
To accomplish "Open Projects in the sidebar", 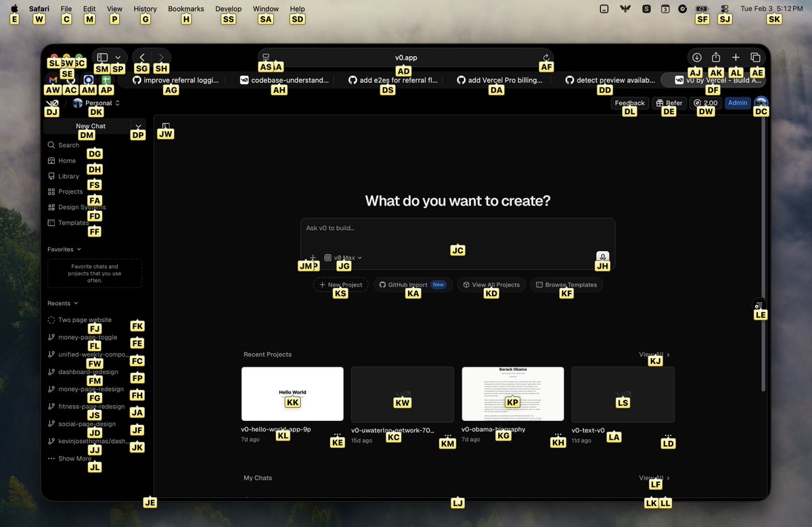I will point(93,191).
